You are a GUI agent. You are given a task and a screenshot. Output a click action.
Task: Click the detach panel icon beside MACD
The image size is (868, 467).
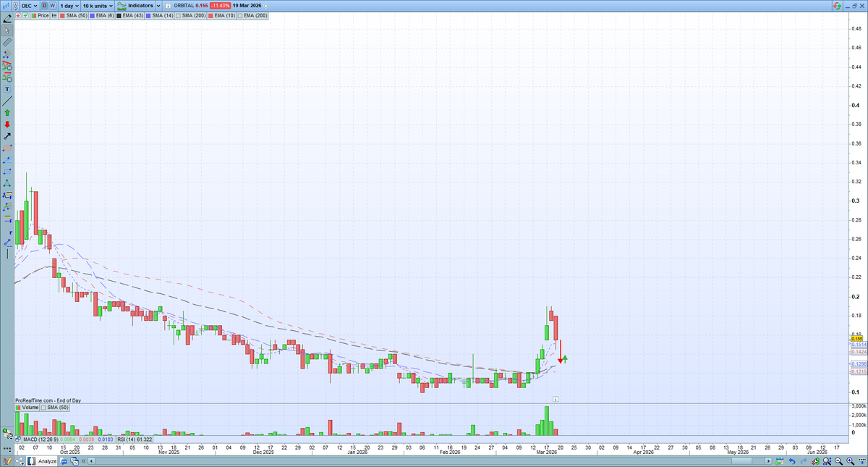tap(18, 439)
